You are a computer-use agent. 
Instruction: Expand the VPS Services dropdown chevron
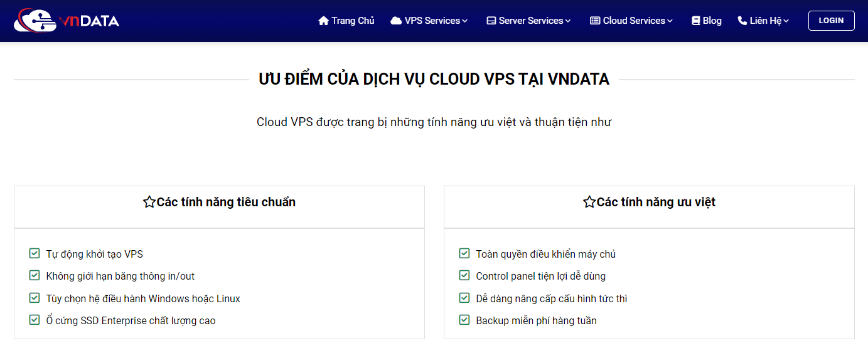click(465, 21)
